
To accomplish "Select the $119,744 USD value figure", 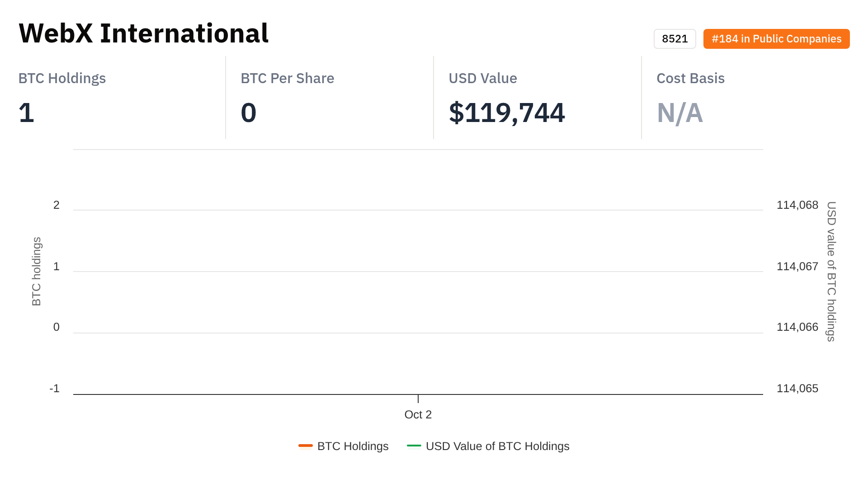I will (x=506, y=113).
